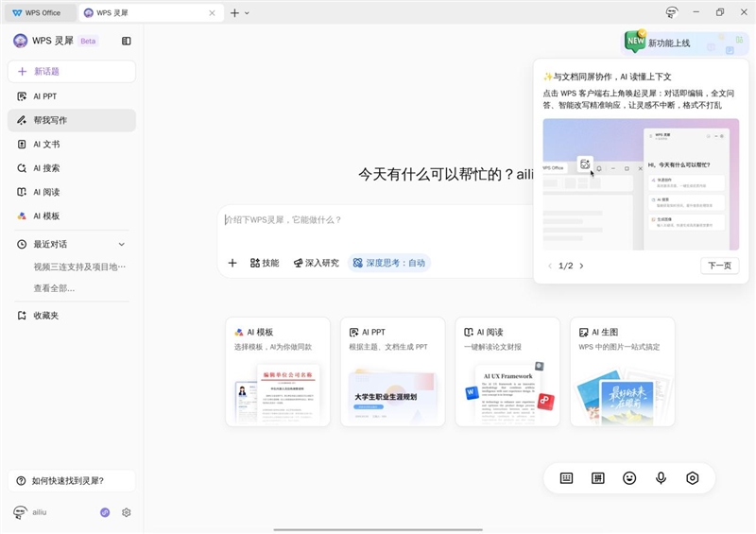The width and height of the screenshot is (756, 534).
Task: Open settings gear next to username
Action: coord(126,512)
